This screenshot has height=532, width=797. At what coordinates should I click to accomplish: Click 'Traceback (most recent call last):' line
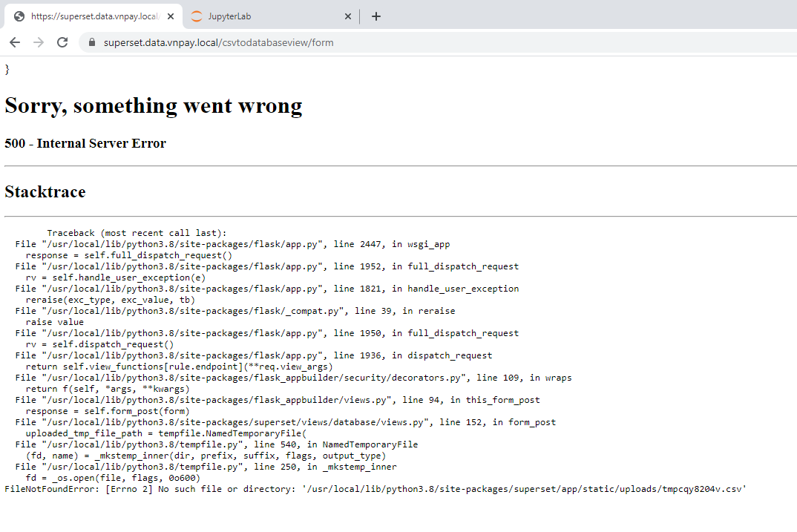click(137, 233)
